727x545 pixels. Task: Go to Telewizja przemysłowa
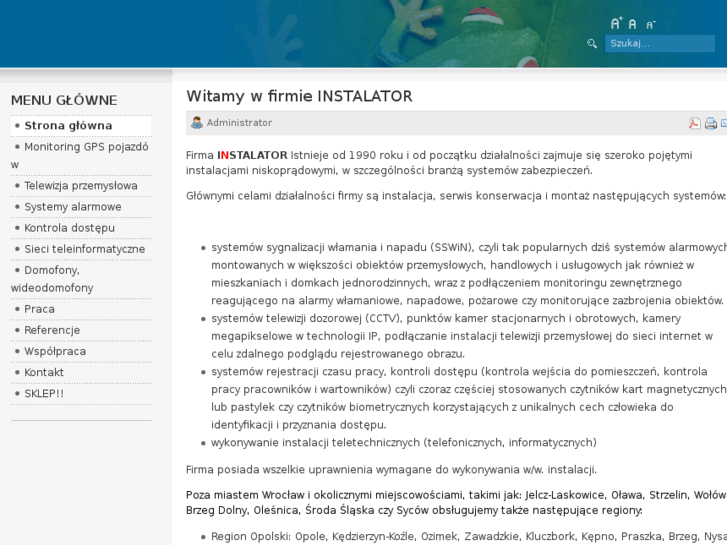click(x=81, y=186)
